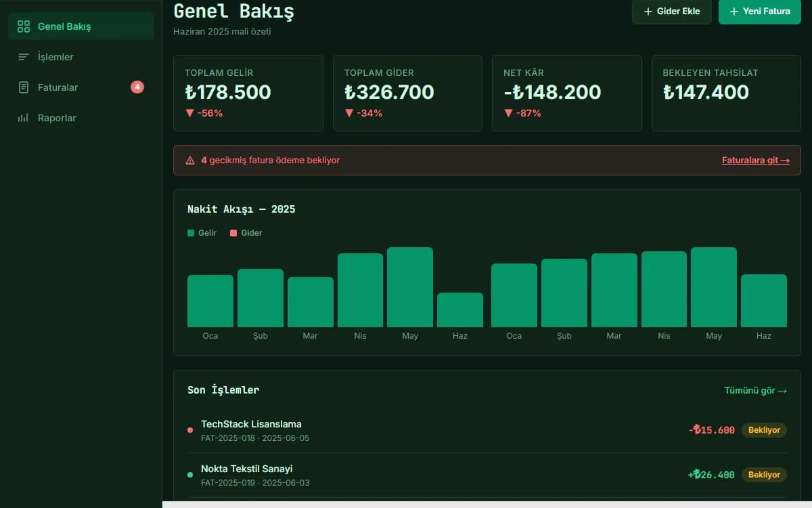Click the warning triangle icon in alert banner
The width and height of the screenshot is (812, 508).
pos(190,161)
